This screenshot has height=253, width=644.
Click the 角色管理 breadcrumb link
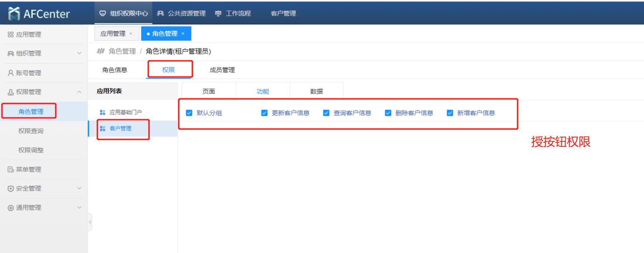[x=122, y=51]
